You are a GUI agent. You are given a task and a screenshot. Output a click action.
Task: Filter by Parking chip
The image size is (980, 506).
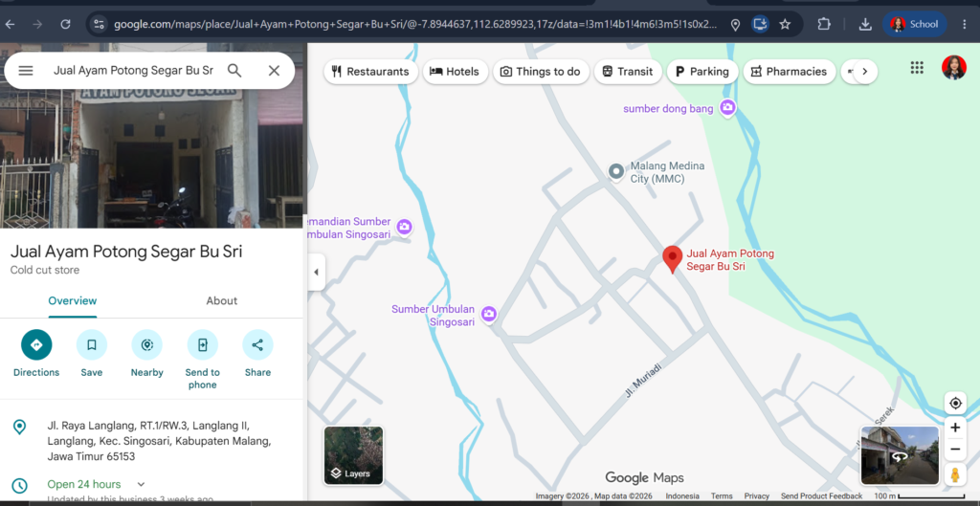pyautogui.click(x=702, y=71)
